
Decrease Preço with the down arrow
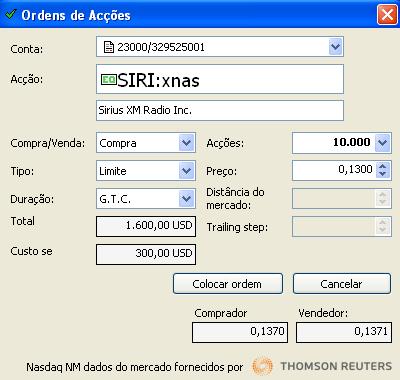(383, 174)
